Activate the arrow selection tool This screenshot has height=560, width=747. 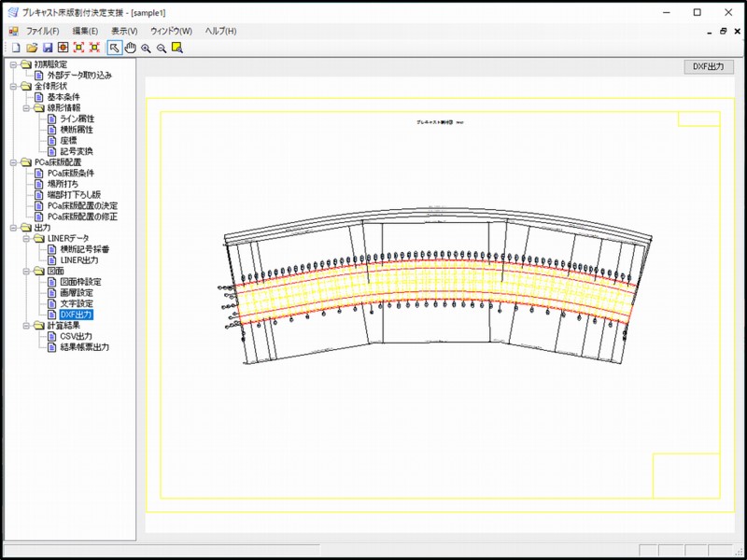(114, 47)
